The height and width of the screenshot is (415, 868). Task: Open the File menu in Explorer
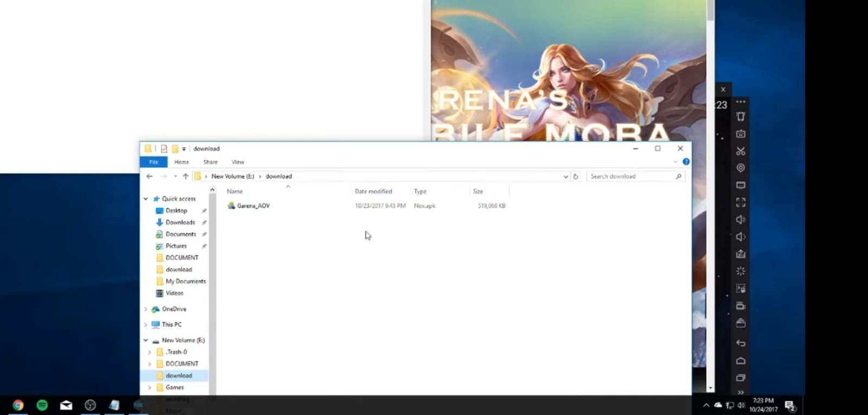click(x=154, y=162)
